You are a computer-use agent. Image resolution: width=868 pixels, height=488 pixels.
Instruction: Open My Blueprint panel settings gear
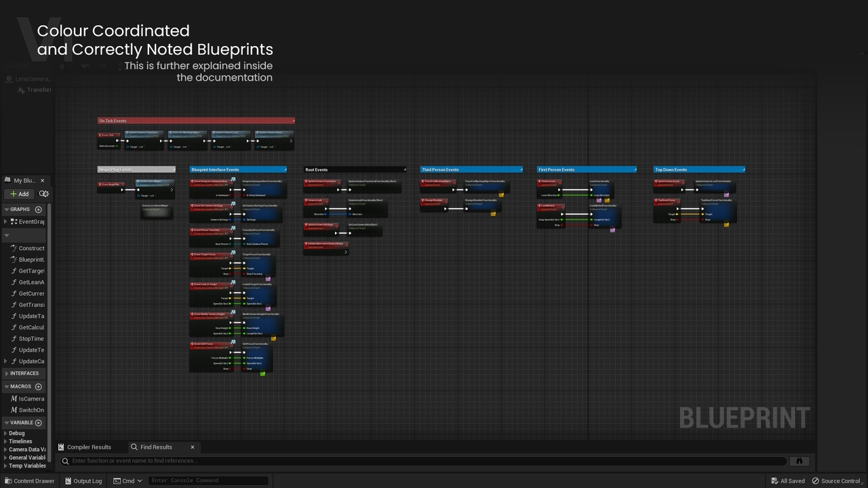(x=44, y=194)
